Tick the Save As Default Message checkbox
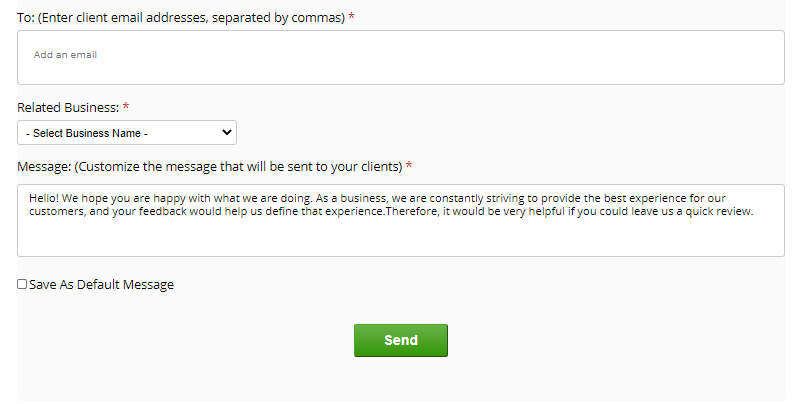This screenshot has height=404, width=802. click(22, 285)
